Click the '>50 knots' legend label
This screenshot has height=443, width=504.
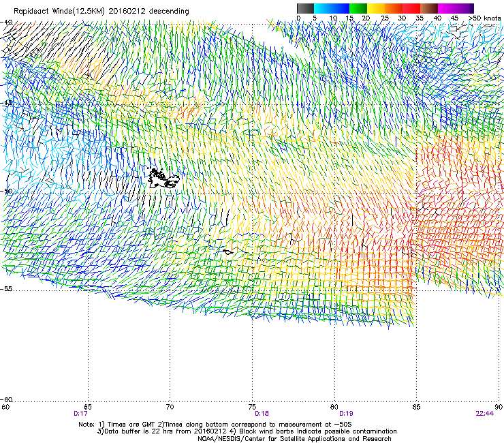click(x=484, y=18)
